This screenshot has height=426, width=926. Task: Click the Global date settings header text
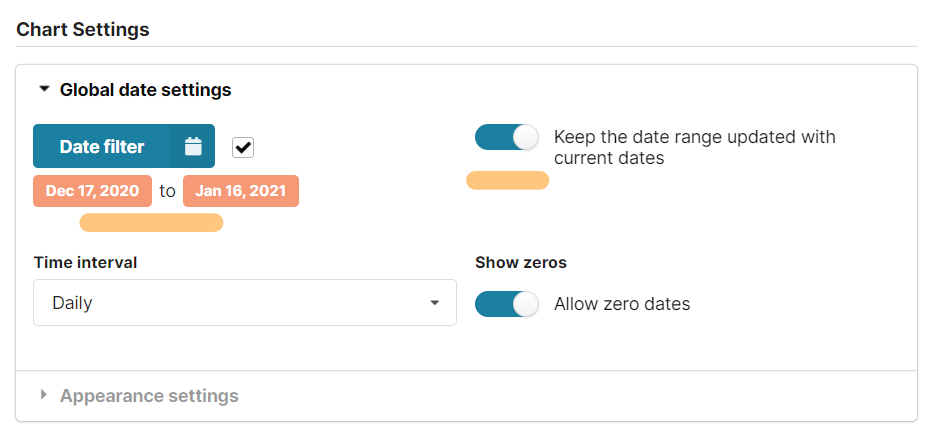145,90
